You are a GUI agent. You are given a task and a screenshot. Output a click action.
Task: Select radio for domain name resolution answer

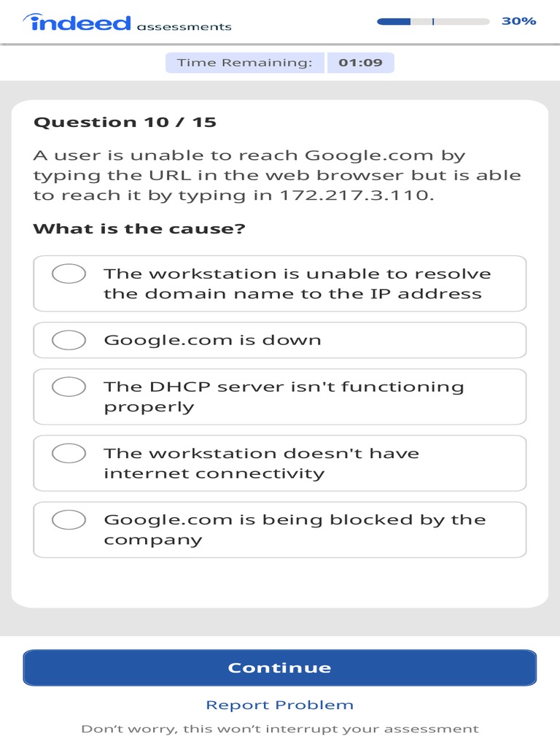pos(69,274)
